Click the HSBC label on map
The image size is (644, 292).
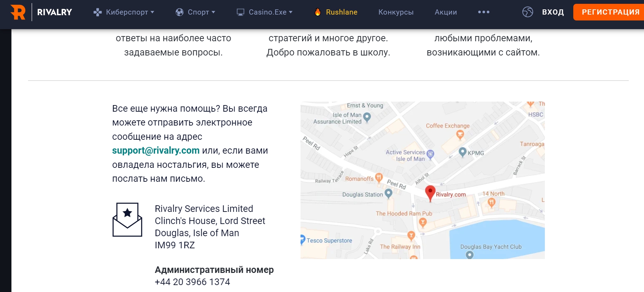pyautogui.click(x=536, y=114)
